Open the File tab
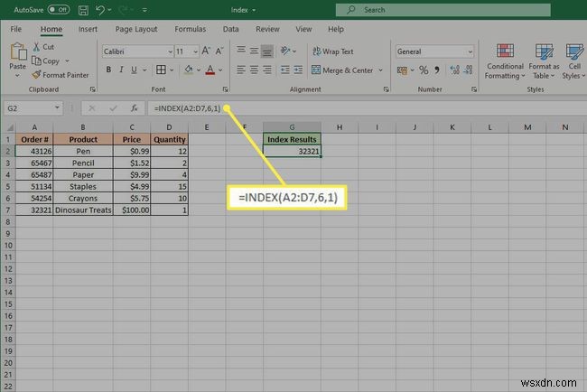The image size is (587, 392). (x=15, y=29)
